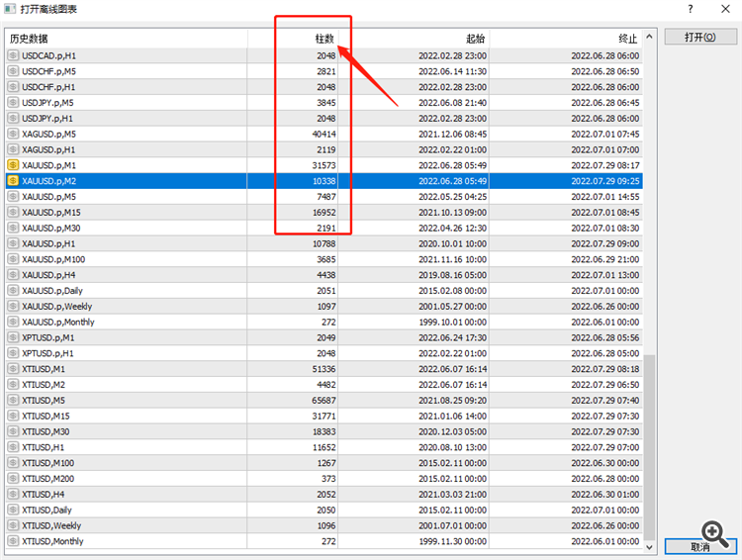Select the XTIUSD,M100 entry name
742x560 pixels.
pyautogui.click(x=47, y=462)
